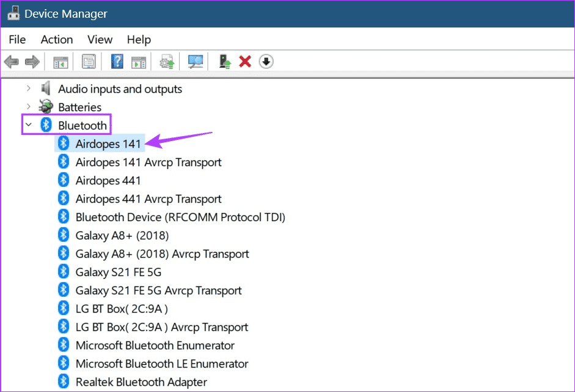Click the Galaxy A8+ (2018) text
Image resolution: width=575 pixels, height=392 pixels.
[122, 236]
